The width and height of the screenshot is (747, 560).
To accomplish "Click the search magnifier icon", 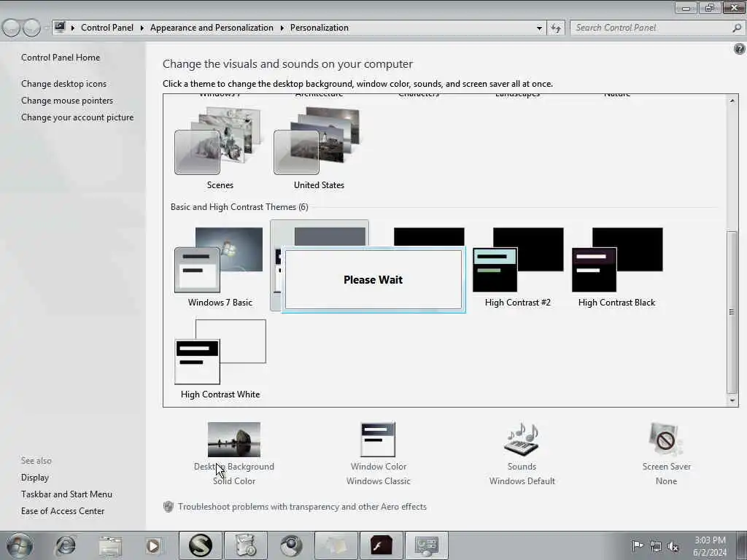I will click(x=737, y=28).
